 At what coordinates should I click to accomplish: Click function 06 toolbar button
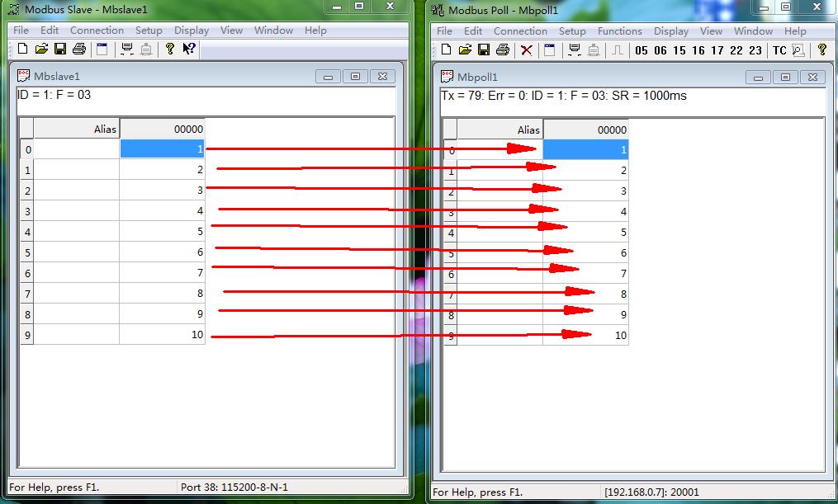click(x=660, y=50)
